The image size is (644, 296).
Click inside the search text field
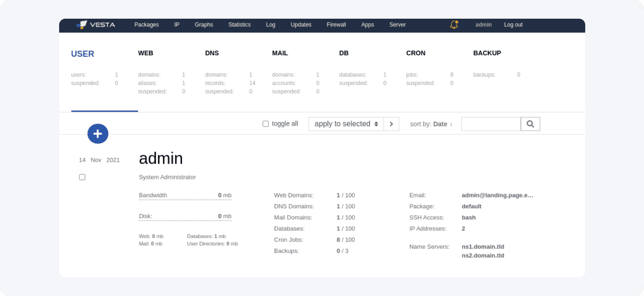491,124
